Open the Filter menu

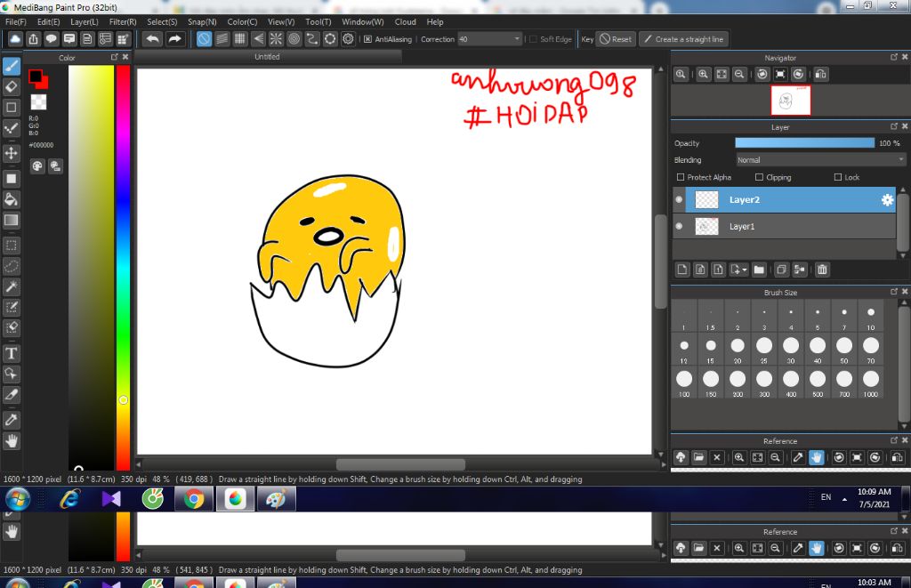[x=123, y=21]
